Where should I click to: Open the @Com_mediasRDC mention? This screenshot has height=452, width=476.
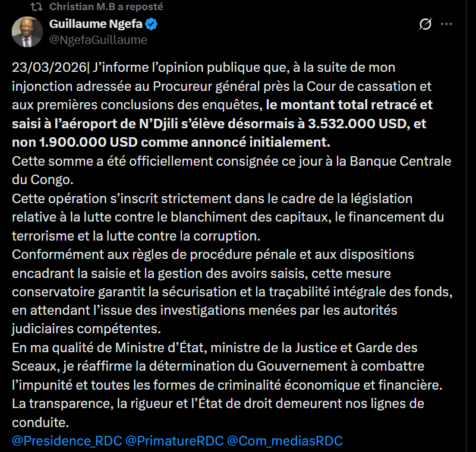(285, 441)
